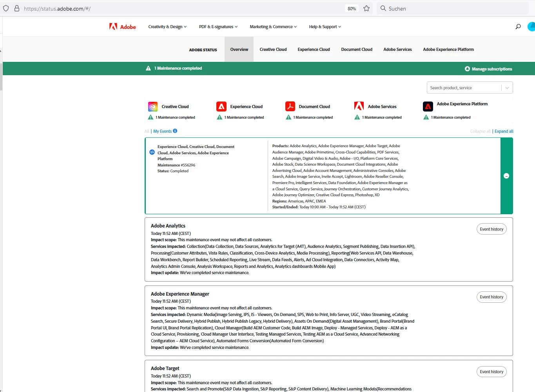Click warning icon under Adobe Experience Platform
This screenshot has width=535, height=392.
click(426, 117)
